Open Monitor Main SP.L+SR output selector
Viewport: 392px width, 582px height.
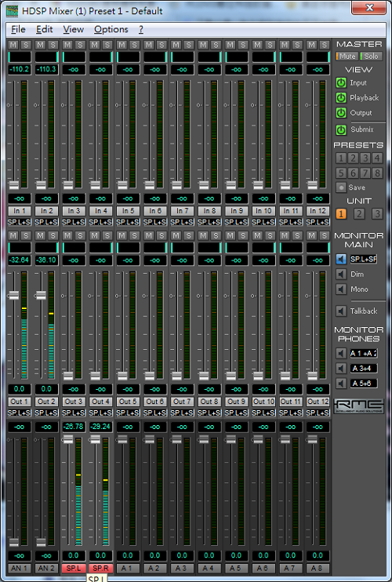(x=364, y=259)
